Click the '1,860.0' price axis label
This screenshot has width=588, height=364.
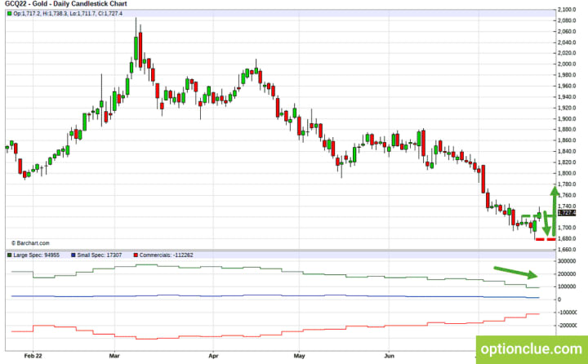tap(567, 140)
